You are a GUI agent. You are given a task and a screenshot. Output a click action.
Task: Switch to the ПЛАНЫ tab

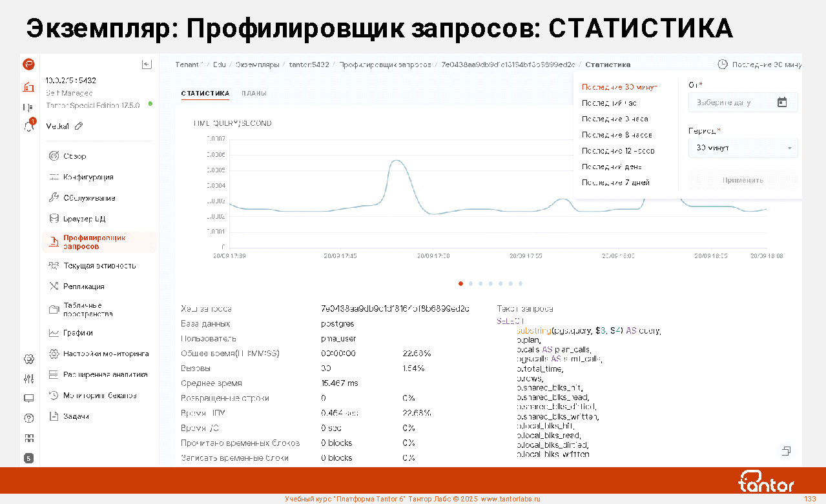pos(254,94)
